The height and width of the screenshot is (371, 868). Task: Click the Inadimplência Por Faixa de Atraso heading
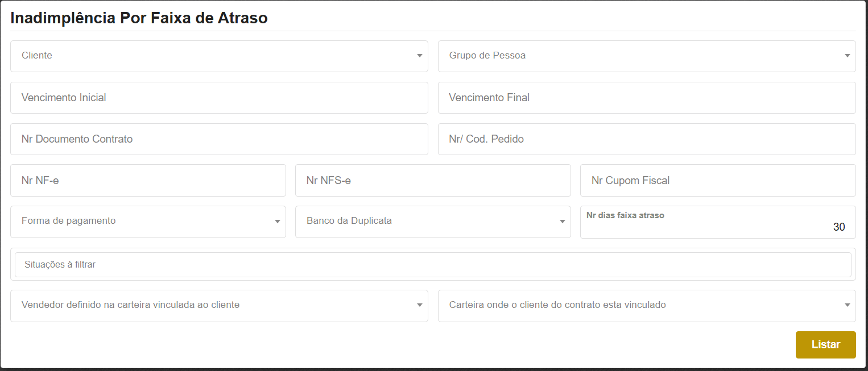click(139, 18)
